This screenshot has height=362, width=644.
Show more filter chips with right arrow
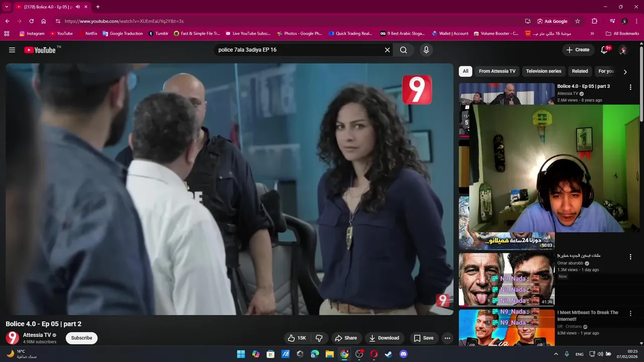point(625,72)
